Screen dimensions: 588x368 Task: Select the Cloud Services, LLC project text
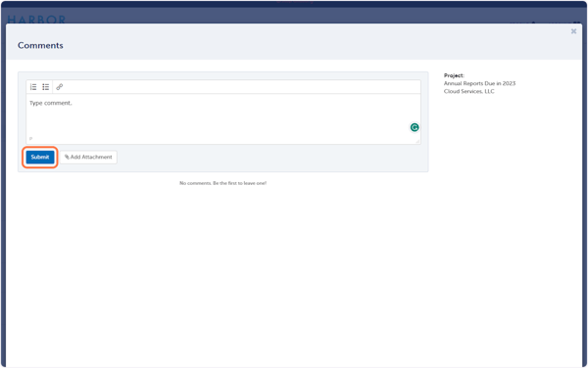point(469,91)
